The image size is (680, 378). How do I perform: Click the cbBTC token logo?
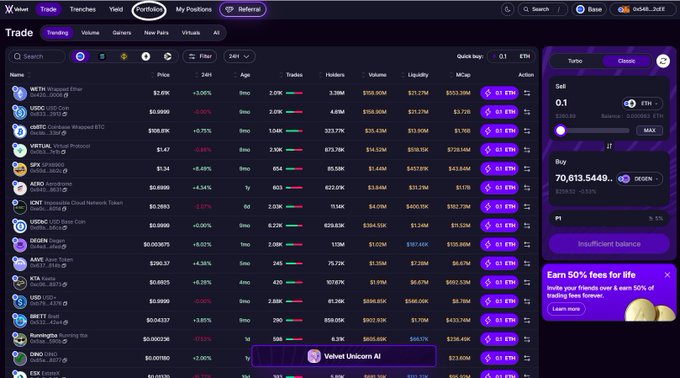pyautogui.click(x=19, y=130)
